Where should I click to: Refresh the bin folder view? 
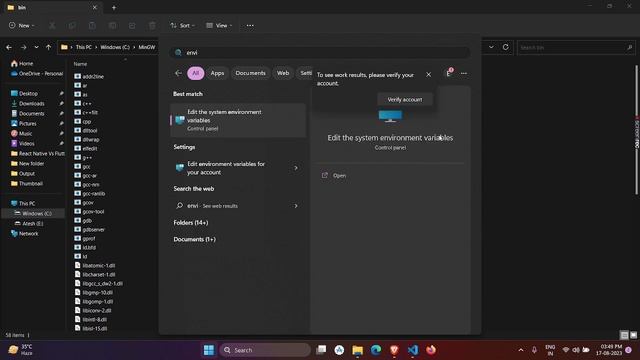pos(506,47)
